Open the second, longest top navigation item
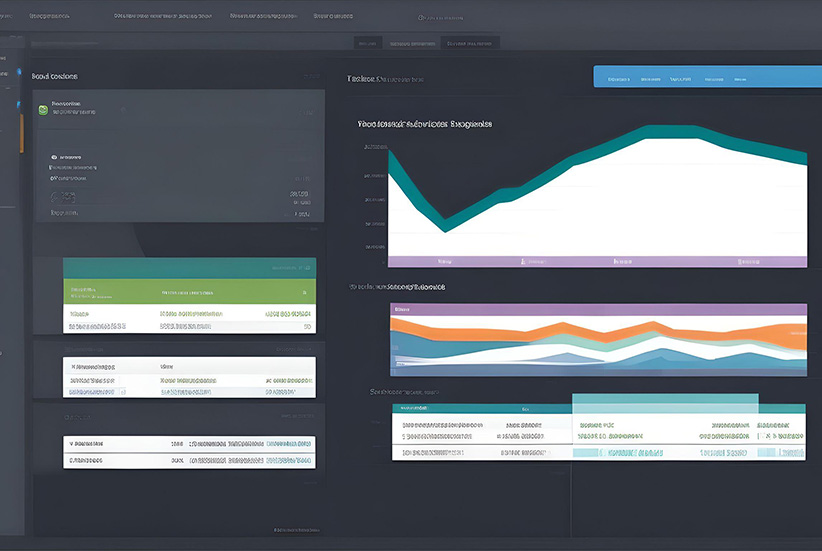This screenshot has width=822, height=551. pyautogui.click(x=162, y=17)
